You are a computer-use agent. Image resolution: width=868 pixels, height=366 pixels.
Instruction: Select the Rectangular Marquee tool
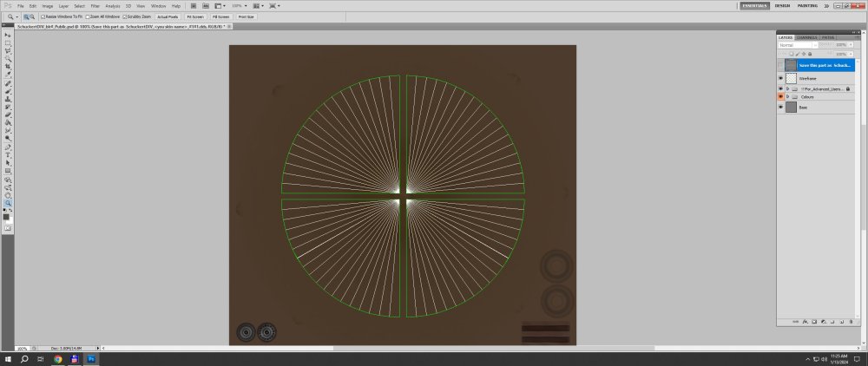click(x=8, y=42)
